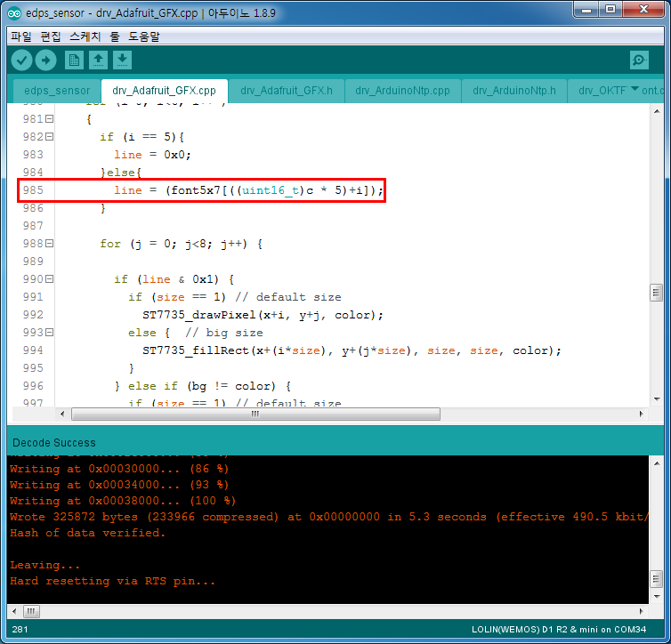This screenshot has width=671, height=644.
Task: Click 'Hash of data verified.' console line
Action: pos(87,533)
